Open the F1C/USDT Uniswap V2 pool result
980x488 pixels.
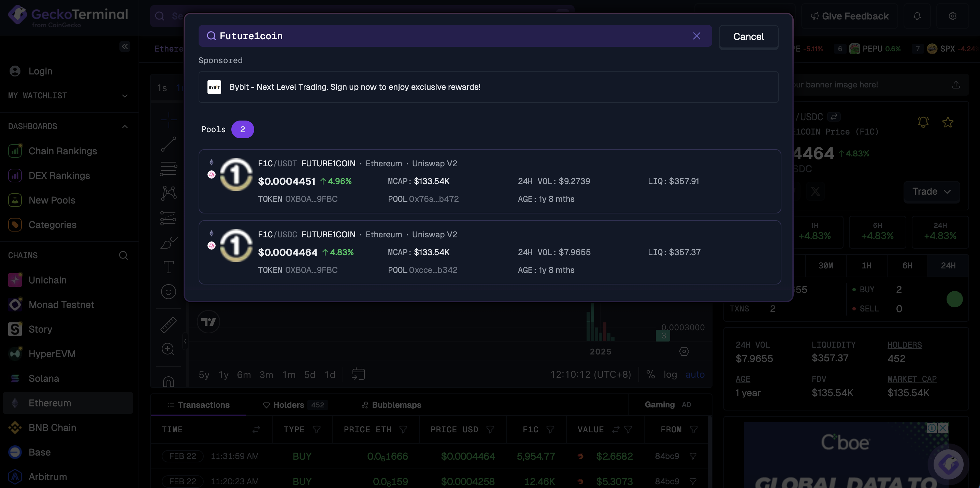pyautogui.click(x=489, y=181)
